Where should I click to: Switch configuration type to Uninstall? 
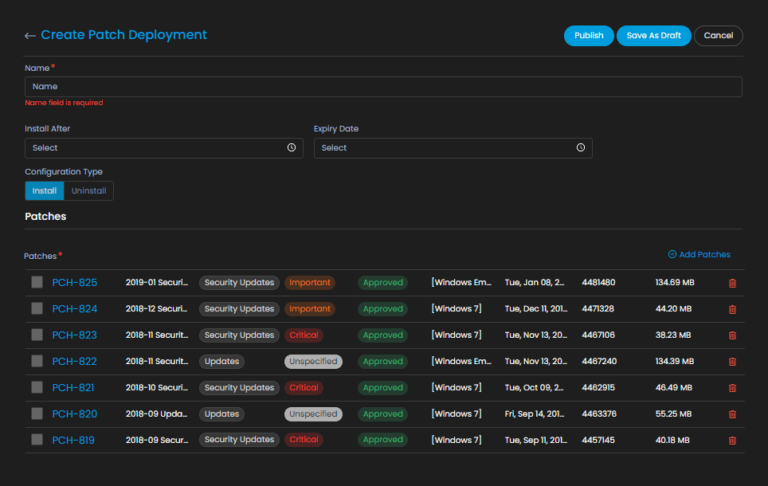tap(89, 191)
